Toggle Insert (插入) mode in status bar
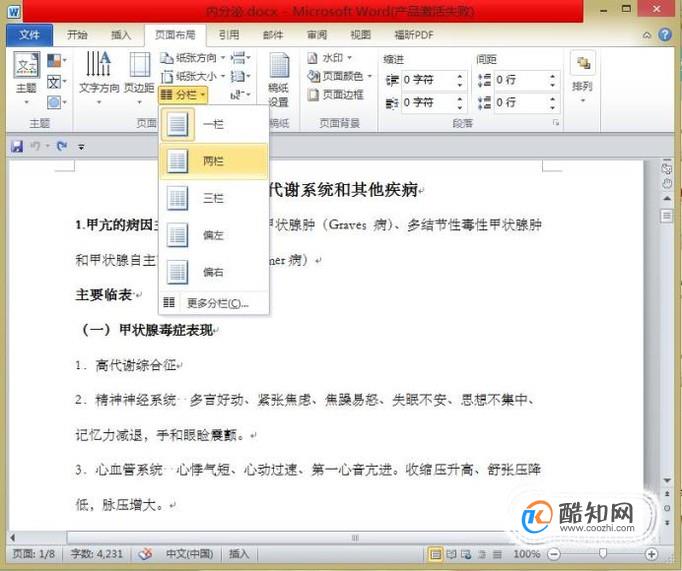Image resolution: width=682 pixels, height=571 pixels. [239, 554]
